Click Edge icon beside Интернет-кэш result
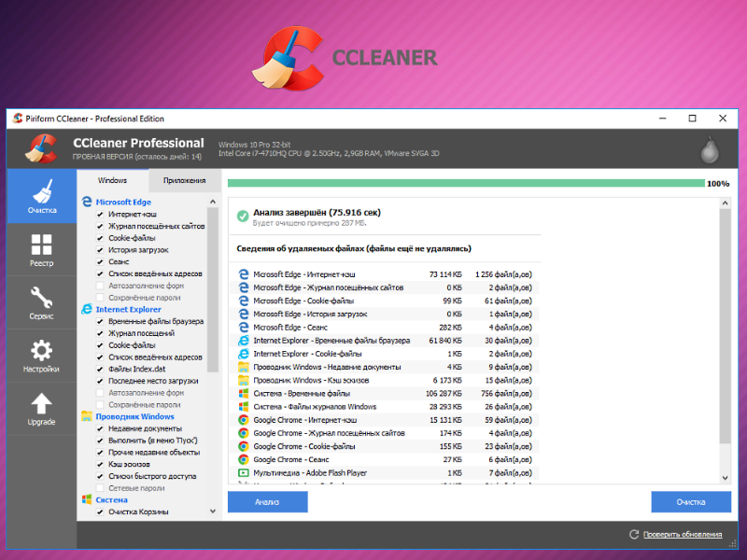747x560 pixels. [x=244, y=274]
